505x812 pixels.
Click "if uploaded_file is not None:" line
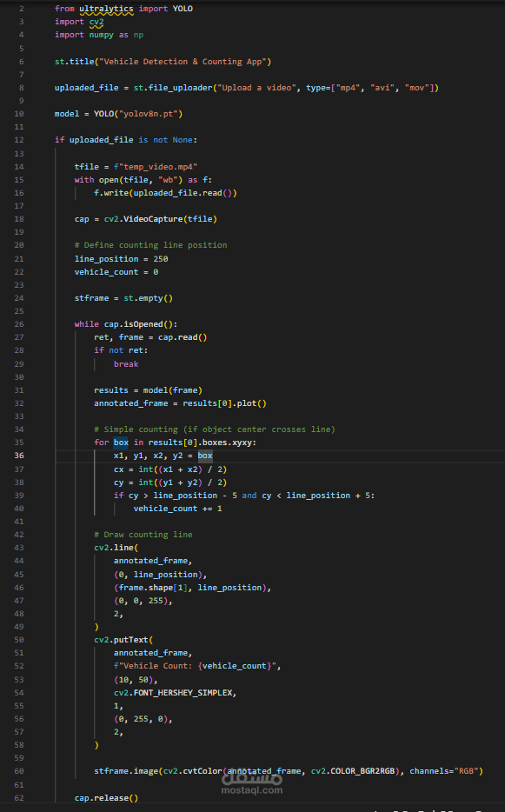[126, 140]
